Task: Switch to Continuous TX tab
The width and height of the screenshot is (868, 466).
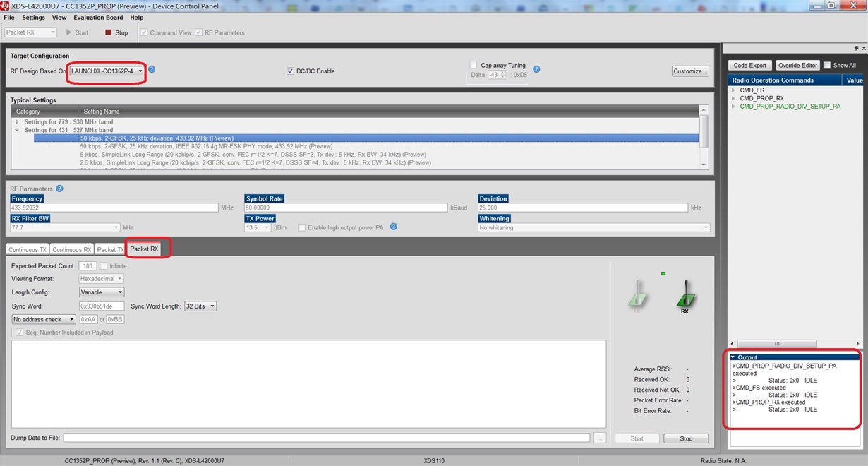Action: (28, 250)
